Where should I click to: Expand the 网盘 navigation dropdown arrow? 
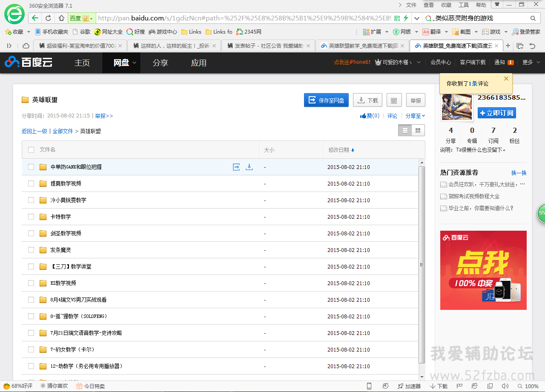click(x=134, y=63)
